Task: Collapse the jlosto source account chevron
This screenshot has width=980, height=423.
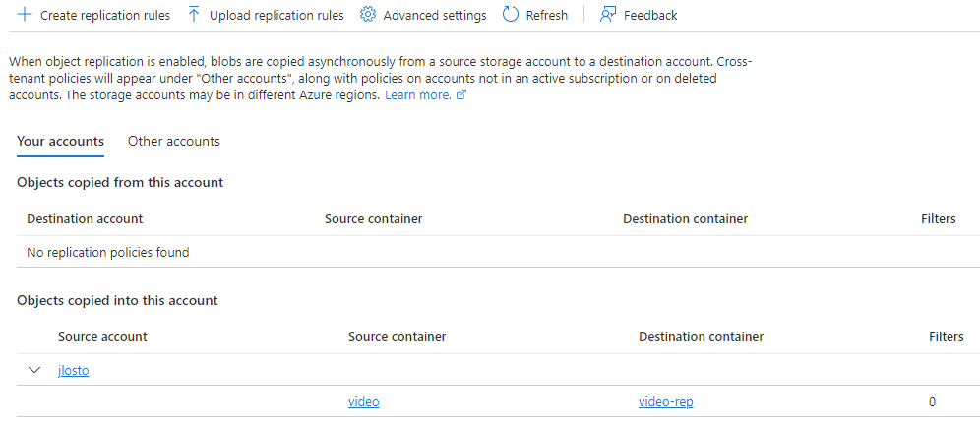Action: [x=34, y=370]
